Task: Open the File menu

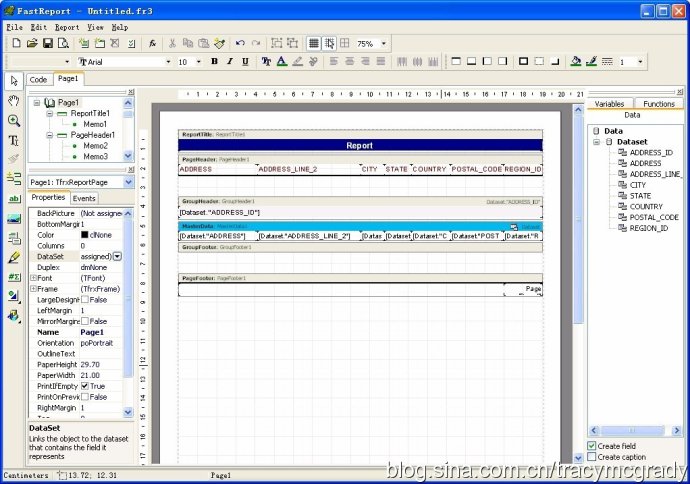Action: pos(15,27)
